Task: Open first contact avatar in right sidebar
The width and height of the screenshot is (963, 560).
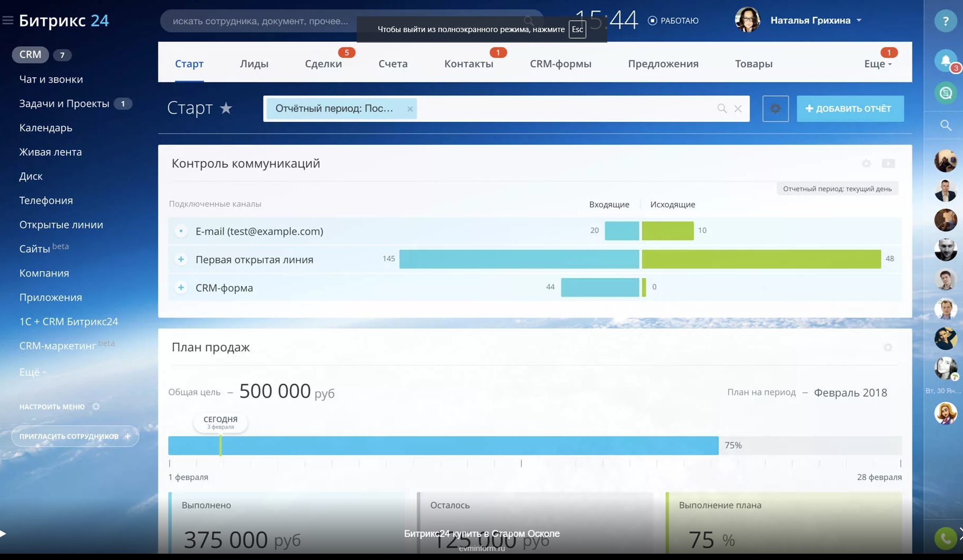Action: pos(945,161)
